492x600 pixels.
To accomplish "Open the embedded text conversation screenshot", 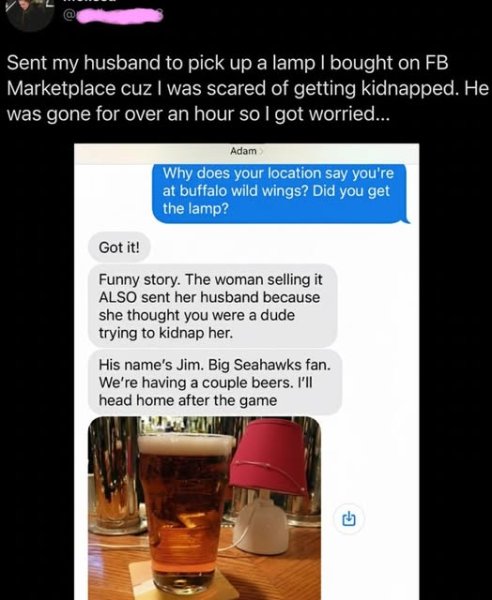I will (246, 372).
